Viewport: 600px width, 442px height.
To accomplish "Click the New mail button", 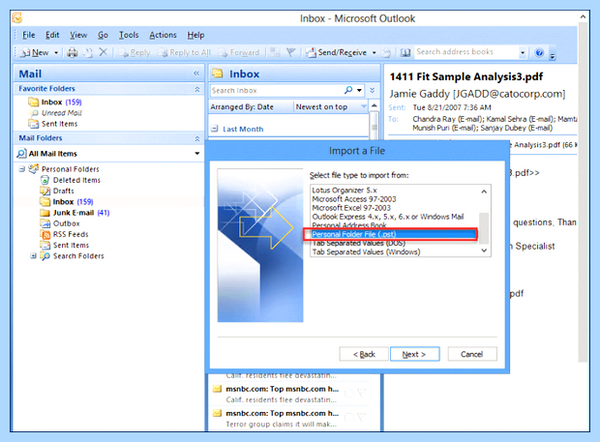I will (x=34, y=52).
